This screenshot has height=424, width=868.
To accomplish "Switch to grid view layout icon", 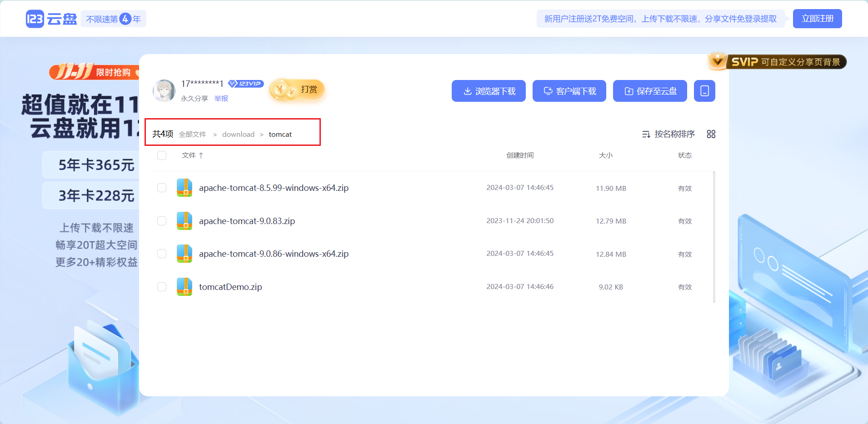I will click(711, 134).
